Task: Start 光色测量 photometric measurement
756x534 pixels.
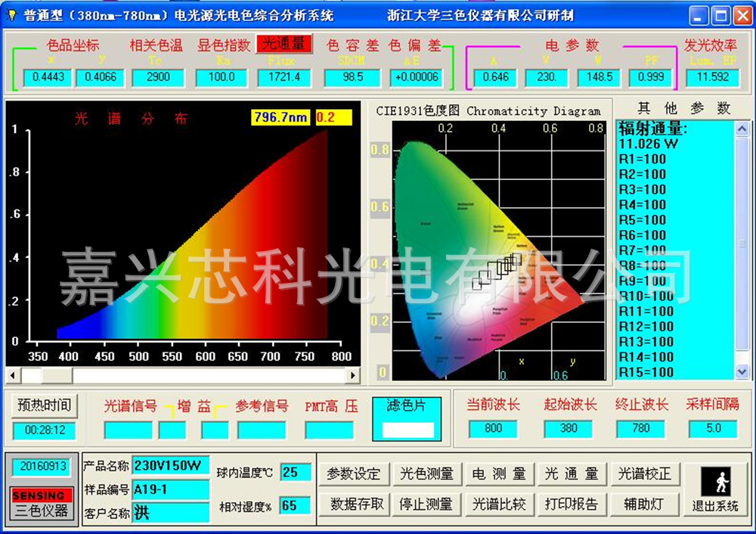Action: [426, 473]
